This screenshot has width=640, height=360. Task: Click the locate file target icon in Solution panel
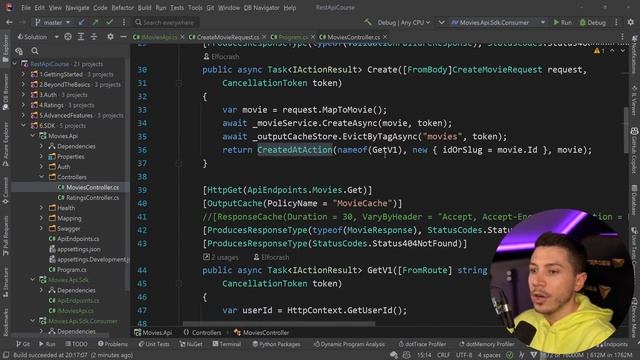tap(68, 37)
